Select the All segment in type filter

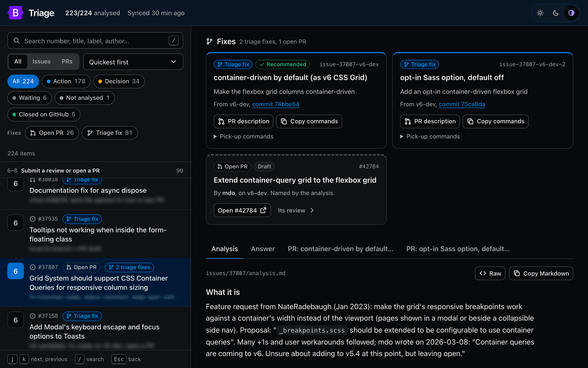pyautogui.click(x=18, y=62)
